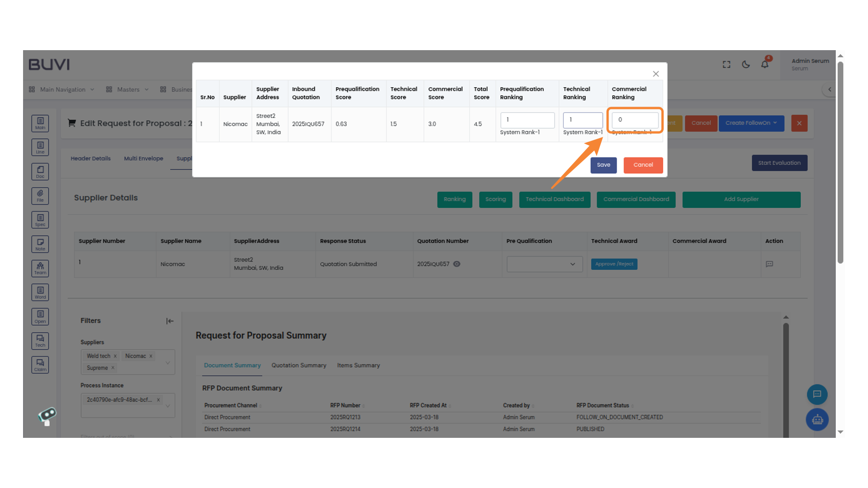This screenshot has width=868, height=488.
Task: Edit the Commercial Ranking input field
Action: [634, 120]
